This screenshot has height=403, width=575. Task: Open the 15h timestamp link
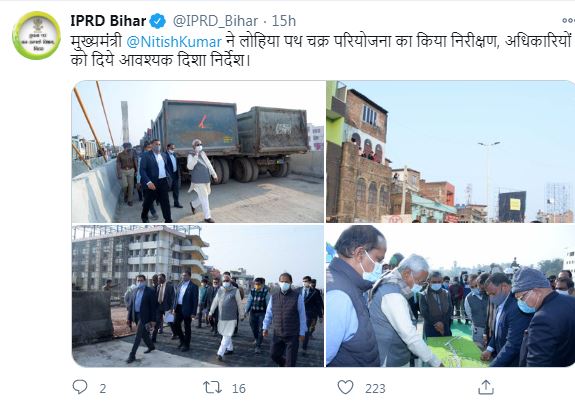pos(284,21)
